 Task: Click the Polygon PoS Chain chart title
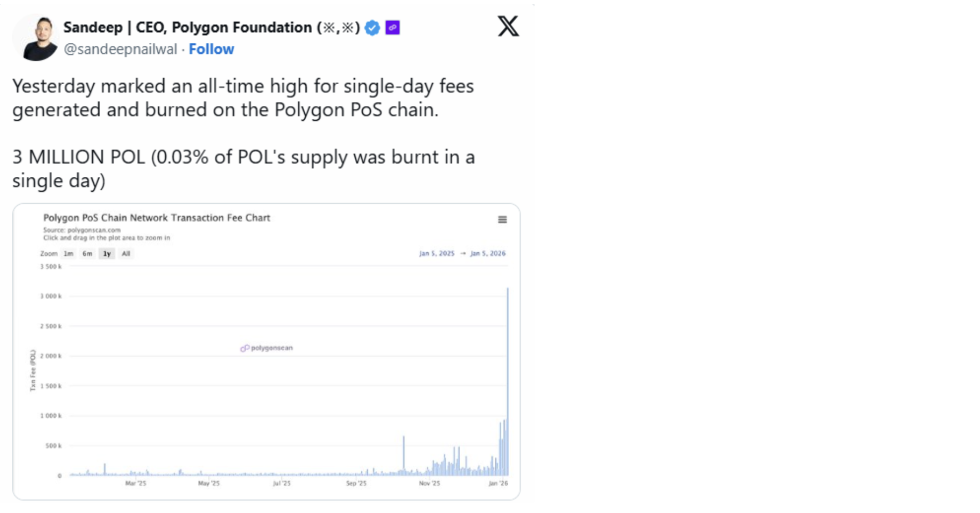[157, 218]
